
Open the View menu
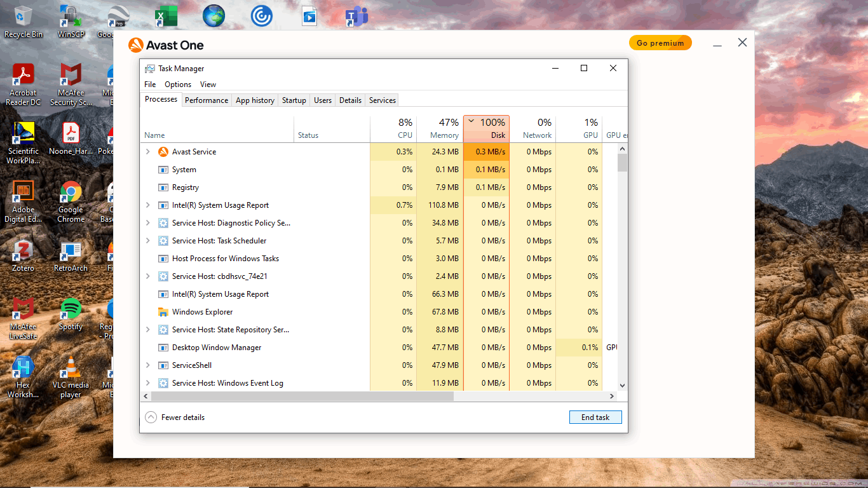pos(208,85)
